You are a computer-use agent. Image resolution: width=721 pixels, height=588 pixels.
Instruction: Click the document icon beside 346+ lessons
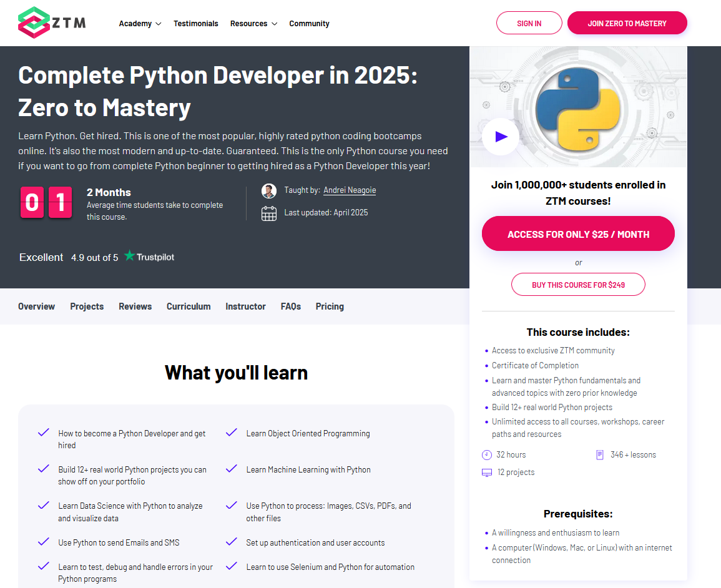tap(600, 455)
